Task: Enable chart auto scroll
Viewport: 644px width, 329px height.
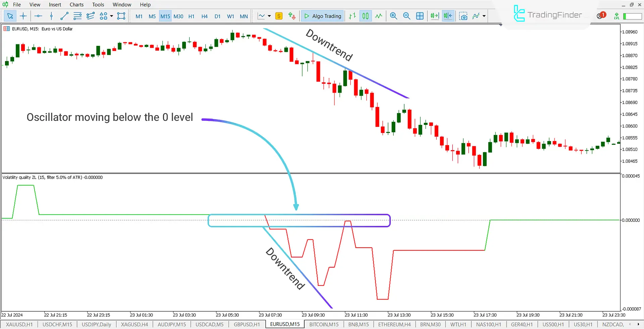Action: tap(435, 16)
